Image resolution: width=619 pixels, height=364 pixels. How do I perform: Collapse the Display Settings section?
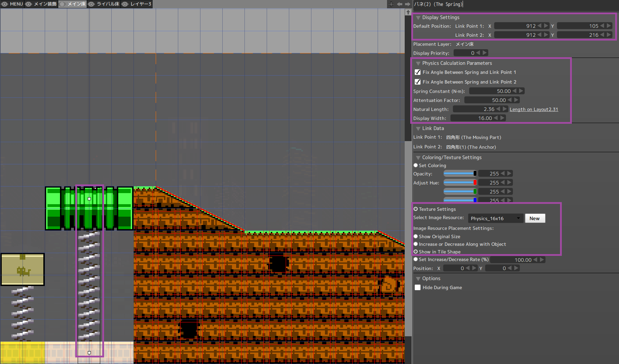418,17
